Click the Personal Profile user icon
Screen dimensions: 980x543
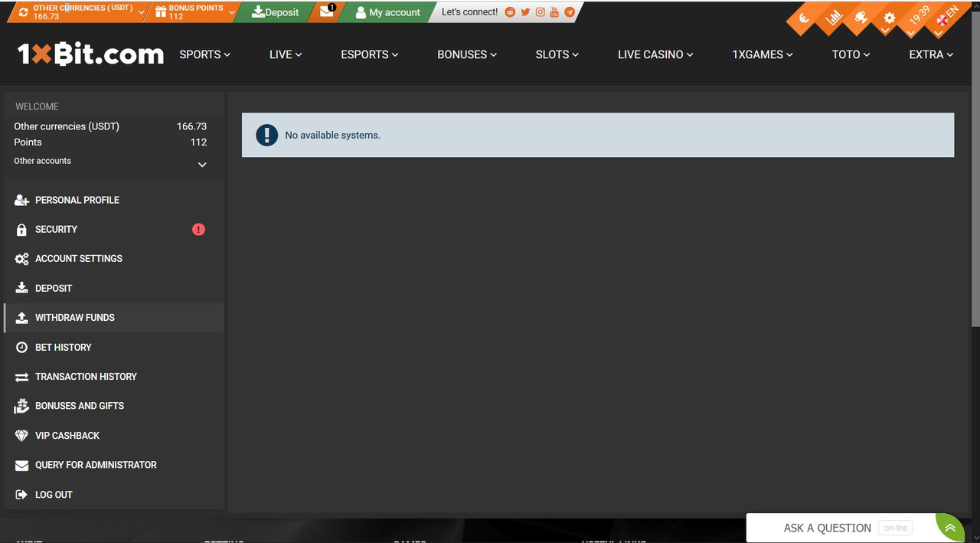pos(21,200)
